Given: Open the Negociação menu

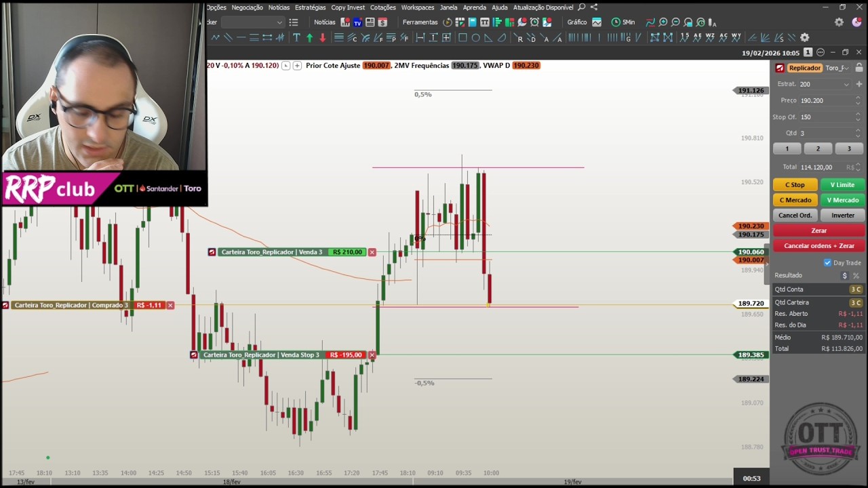Looking at the screenshot, I should click(247, 7).
